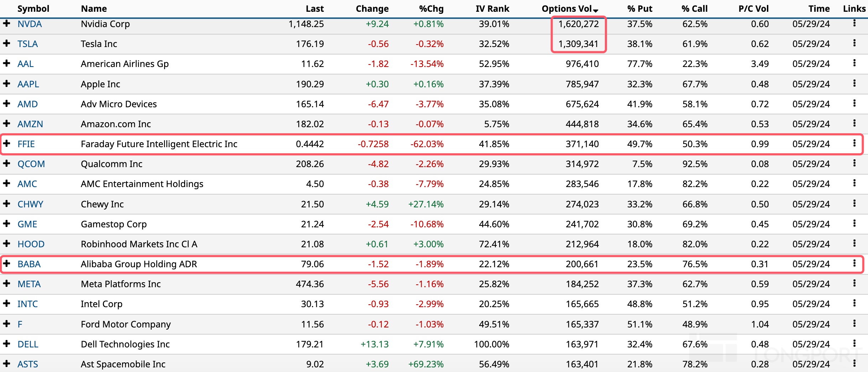The height and width of the screenshot is (372, 868).
Task: Click the kebab menu in the FFIE row
Action: tap(854, 144)
